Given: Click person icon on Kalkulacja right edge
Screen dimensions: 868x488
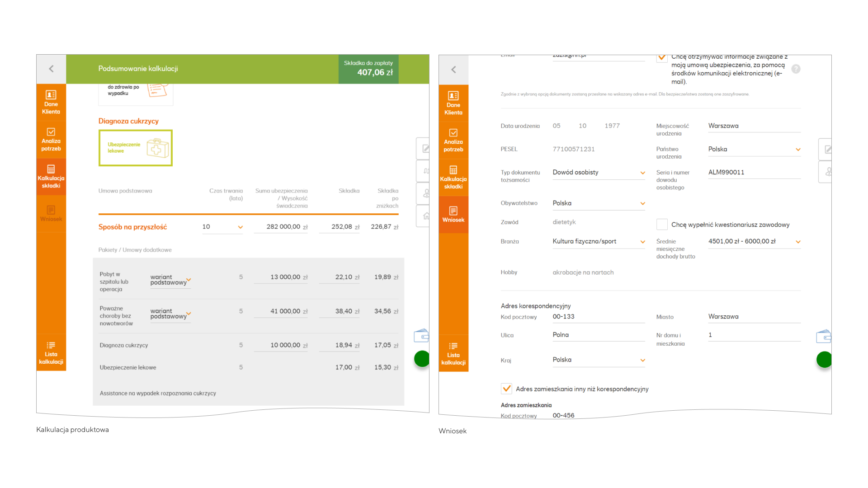Looking at the screenshot, I should (x=423, y=193).
